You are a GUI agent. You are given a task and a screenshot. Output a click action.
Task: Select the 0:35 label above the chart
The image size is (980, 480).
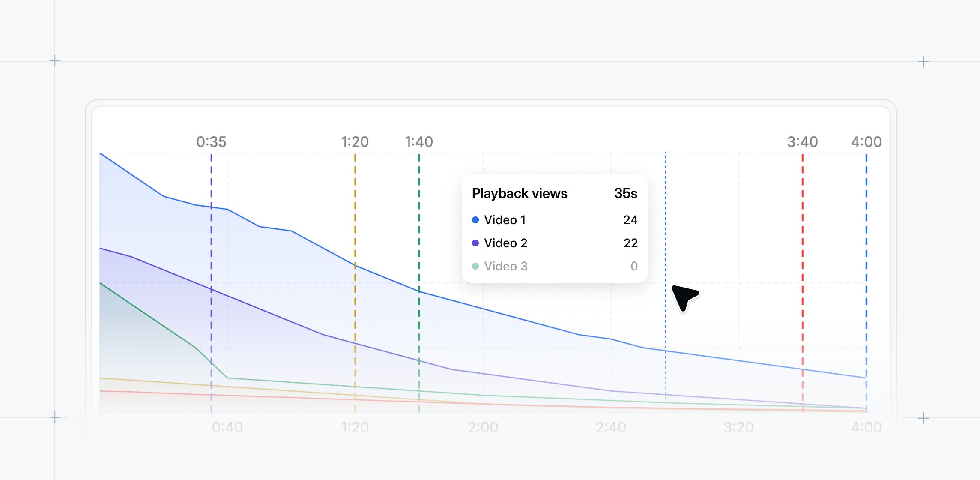211,141
